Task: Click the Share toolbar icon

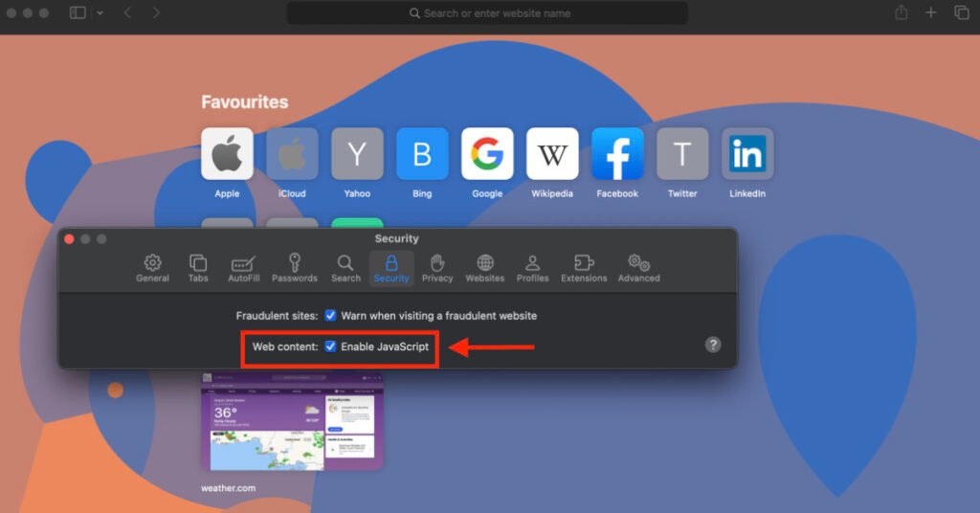Action: [x=901, y=13]
